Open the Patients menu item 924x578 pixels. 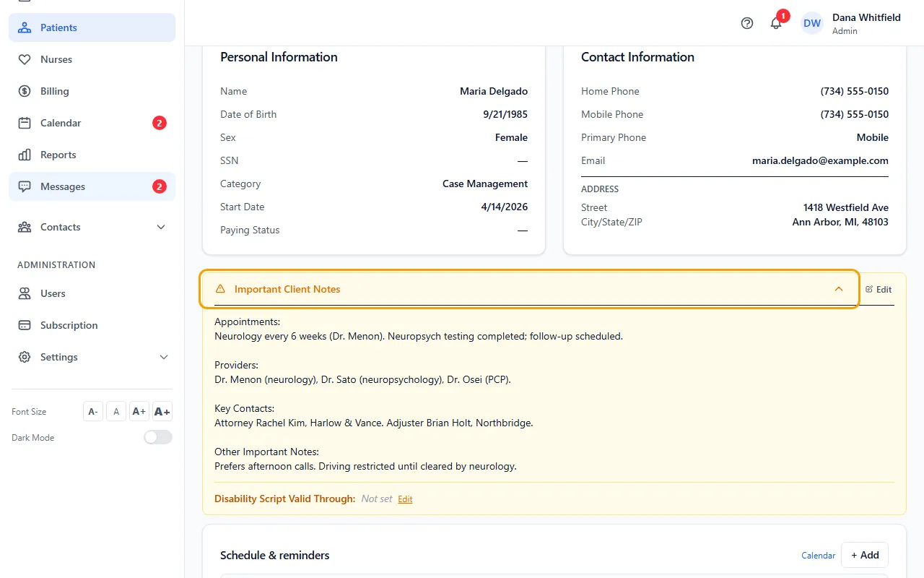click(x=92, y=27)
